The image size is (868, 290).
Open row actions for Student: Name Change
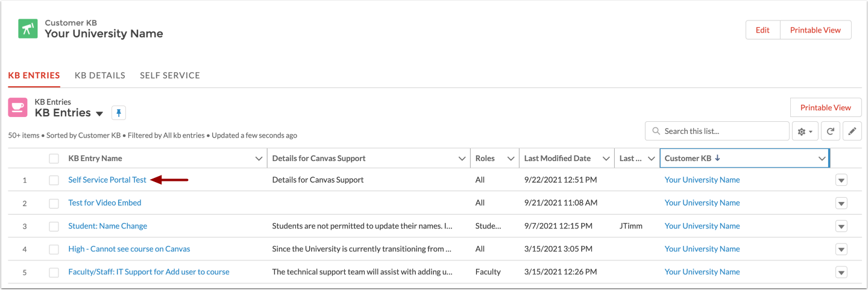[841, 226]
